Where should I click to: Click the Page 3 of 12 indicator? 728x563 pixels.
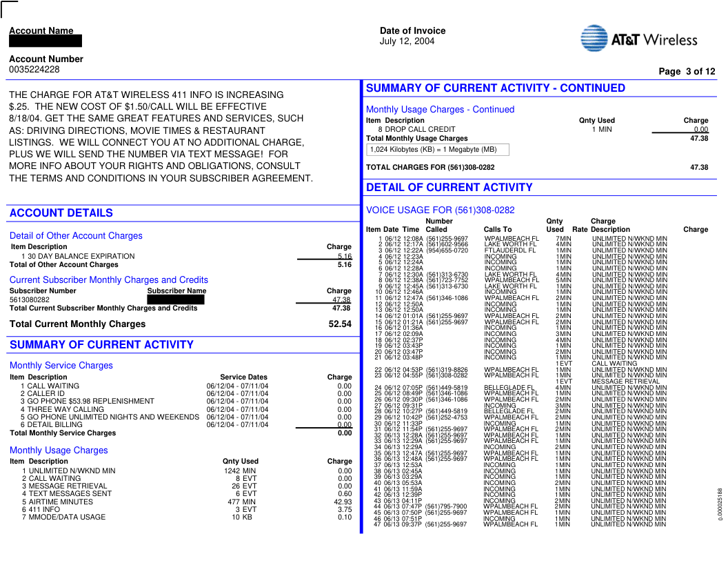tap(687, 72)
